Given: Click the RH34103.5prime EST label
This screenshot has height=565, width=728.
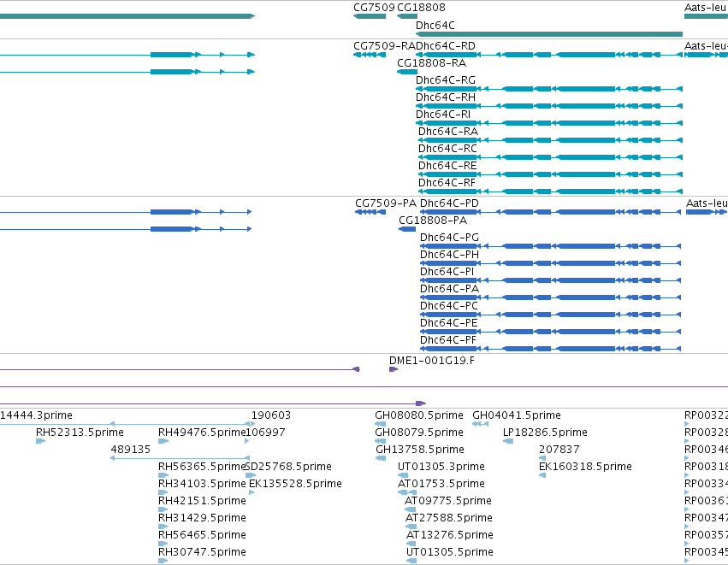Looking at the screenshot, I should click(202, 484).
